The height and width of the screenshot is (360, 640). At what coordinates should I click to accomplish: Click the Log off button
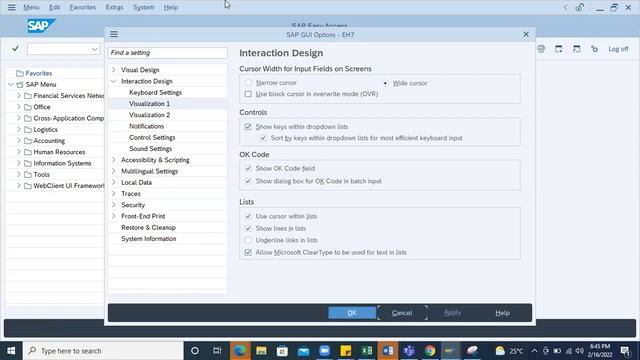[x=618, y=49]
